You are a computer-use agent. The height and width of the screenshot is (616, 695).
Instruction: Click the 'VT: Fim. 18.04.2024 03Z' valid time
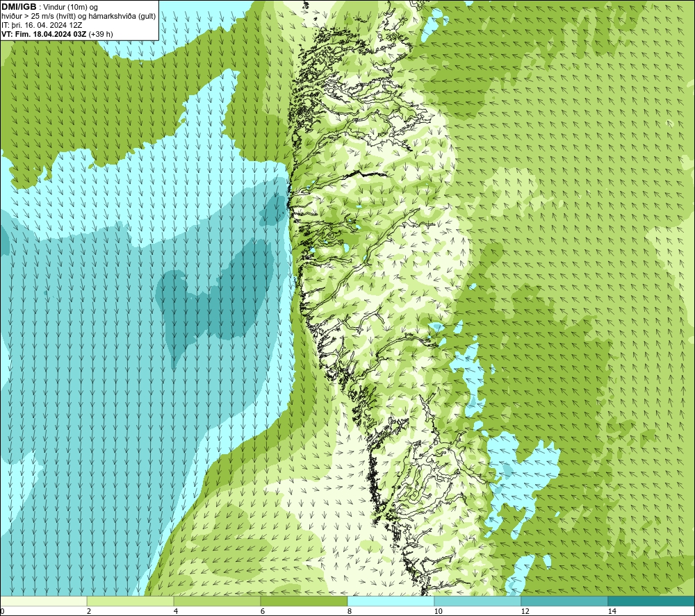tap(44, 34)
